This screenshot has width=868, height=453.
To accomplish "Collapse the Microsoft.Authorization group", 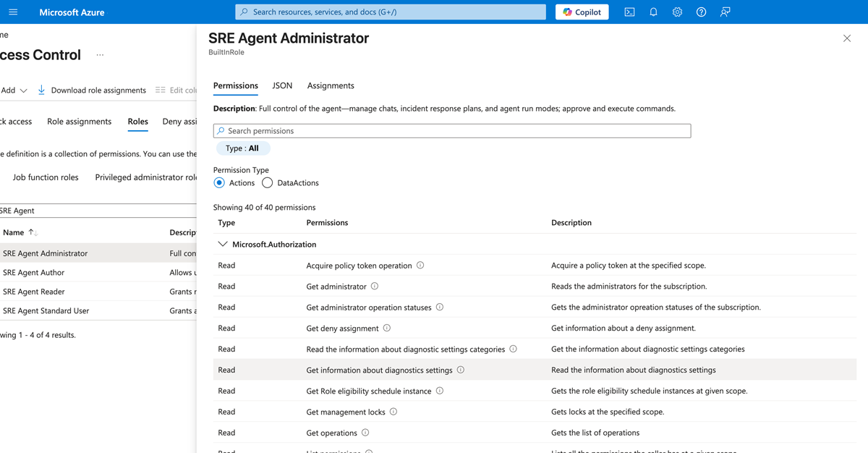I will point(223,245).
